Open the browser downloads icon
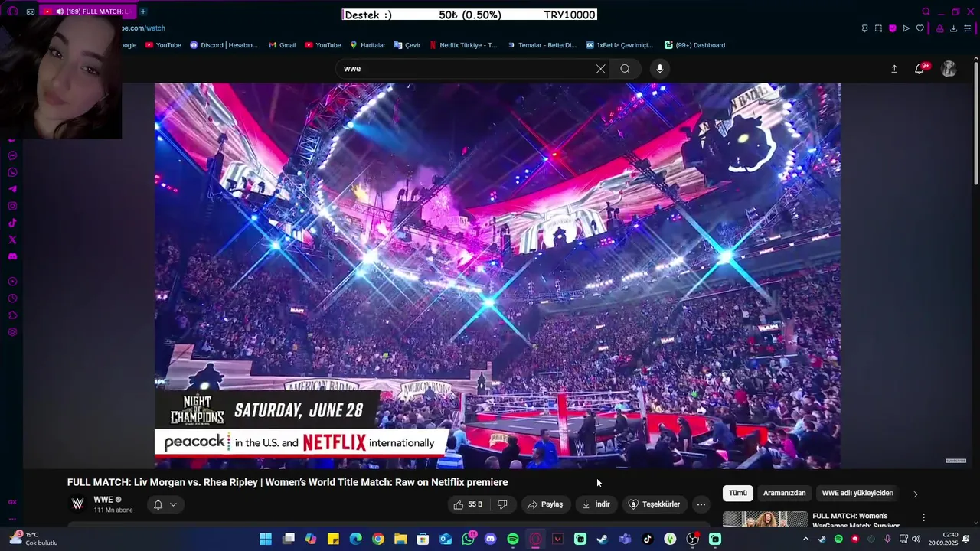 pos(953,28)
